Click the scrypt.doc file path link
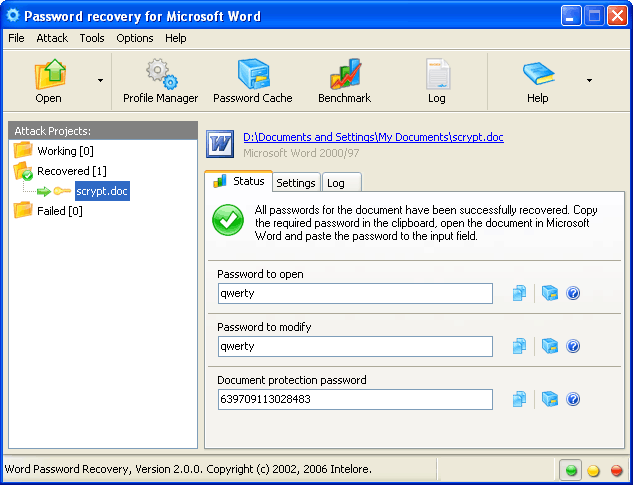The image size is (633, 485). [x=373, y=137]
